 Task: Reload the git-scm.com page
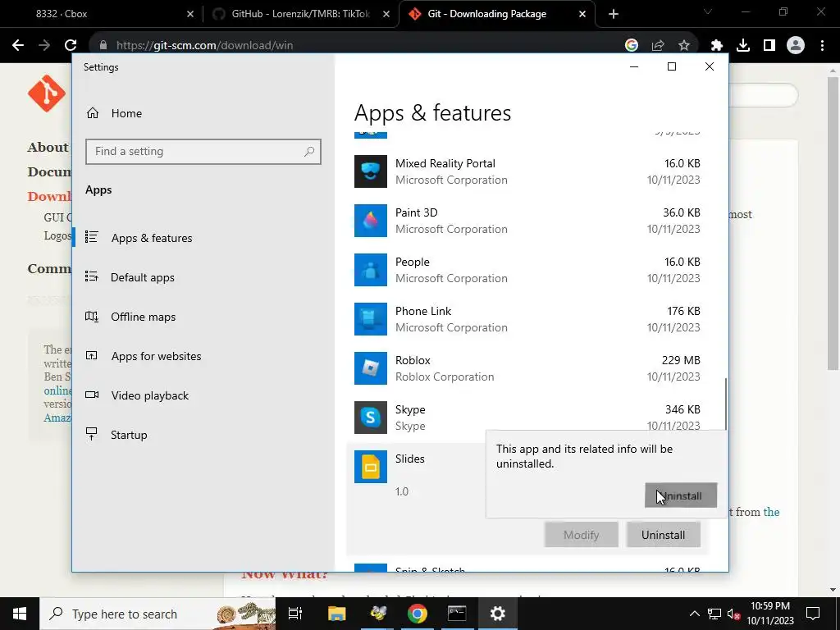[x=71, y=46]
